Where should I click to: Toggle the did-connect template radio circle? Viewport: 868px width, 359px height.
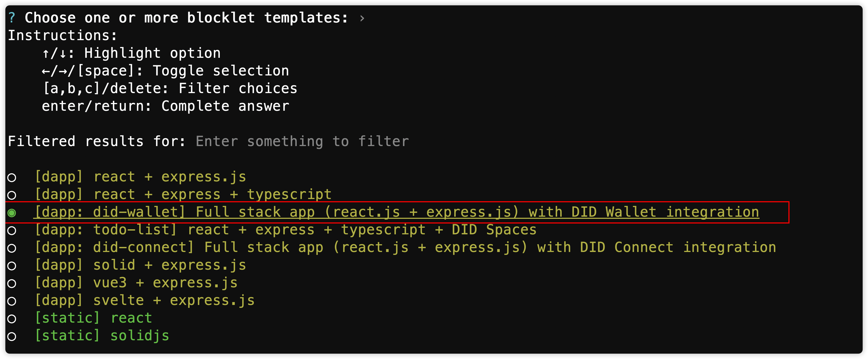coord(12,248)
